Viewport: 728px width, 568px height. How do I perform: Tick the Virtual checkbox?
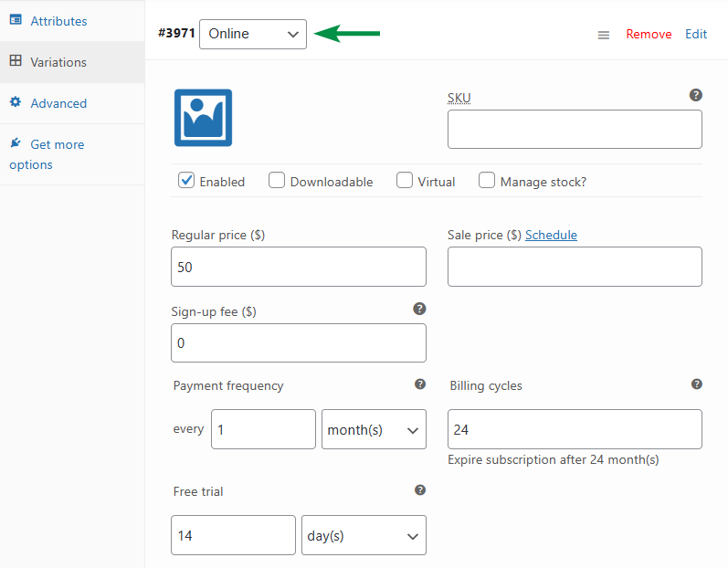point(405,181)
